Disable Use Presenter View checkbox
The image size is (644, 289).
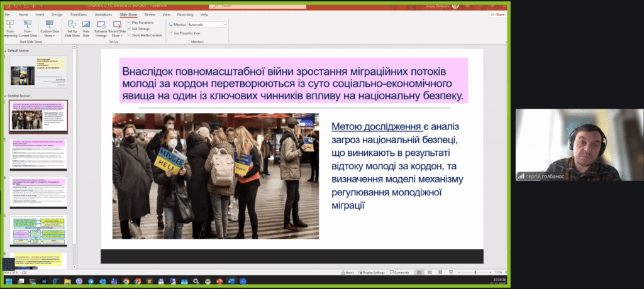point(170,33)
